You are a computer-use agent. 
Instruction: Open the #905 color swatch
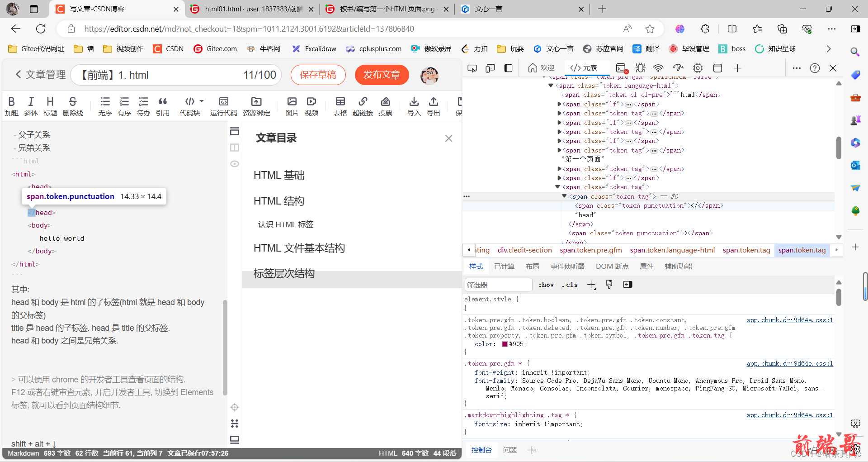pos(505,344)
